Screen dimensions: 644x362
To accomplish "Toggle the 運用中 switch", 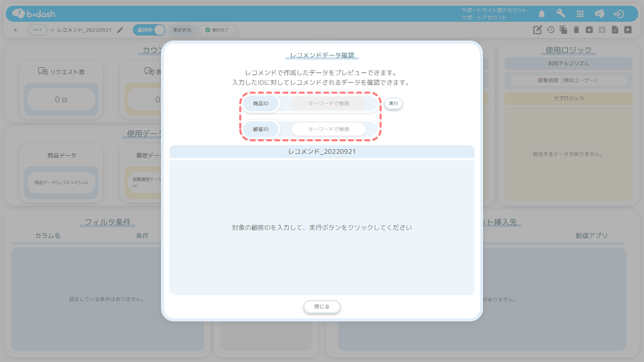I will [x=149, y=30].
